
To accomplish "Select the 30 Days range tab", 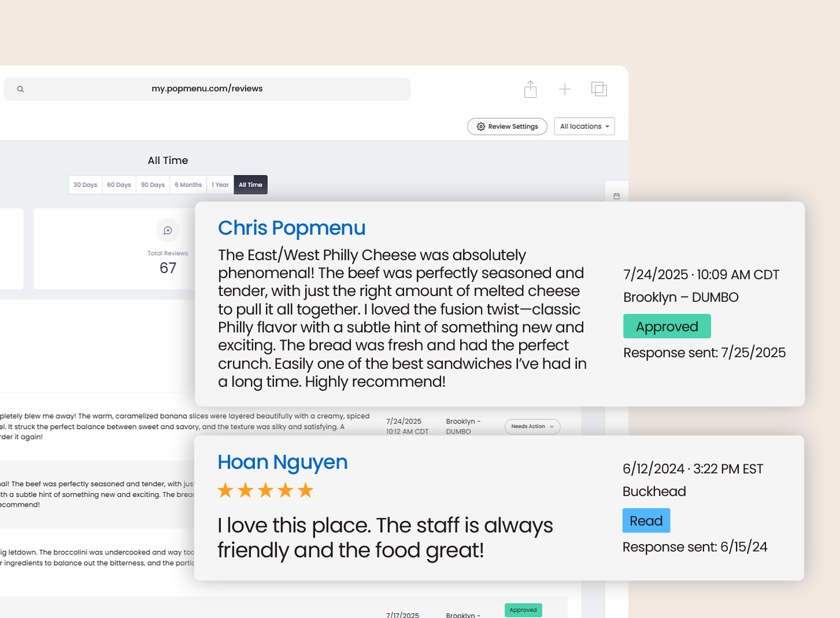I will 85,185.
